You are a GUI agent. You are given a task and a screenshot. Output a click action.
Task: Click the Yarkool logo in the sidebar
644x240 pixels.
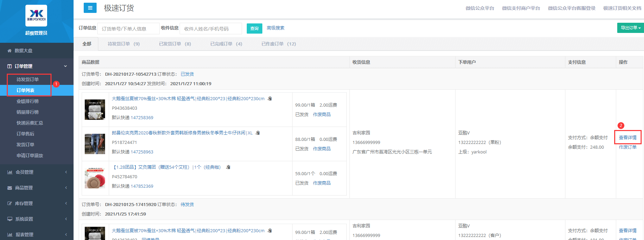pyautogui.click(x=36, y=16)
